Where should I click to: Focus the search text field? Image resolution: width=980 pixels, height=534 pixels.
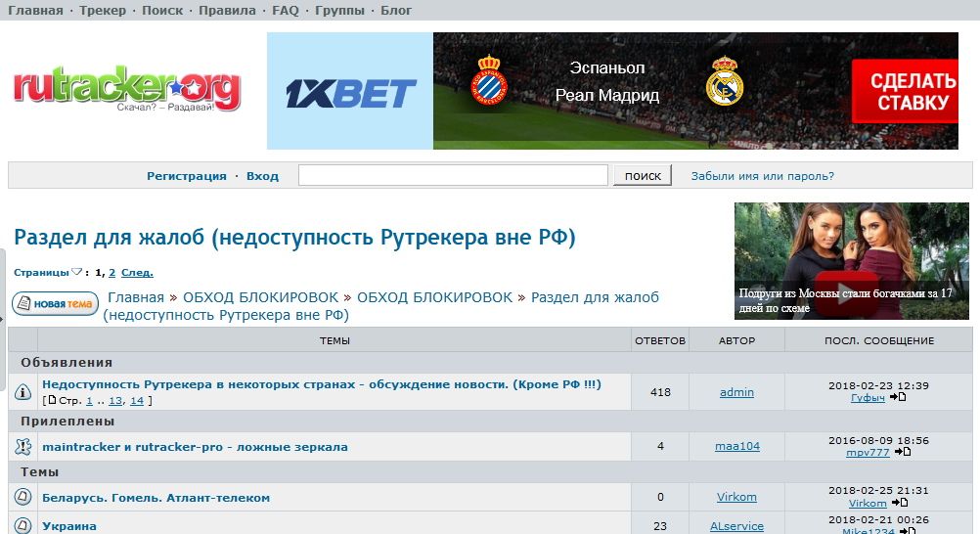(x=453, y=175)
